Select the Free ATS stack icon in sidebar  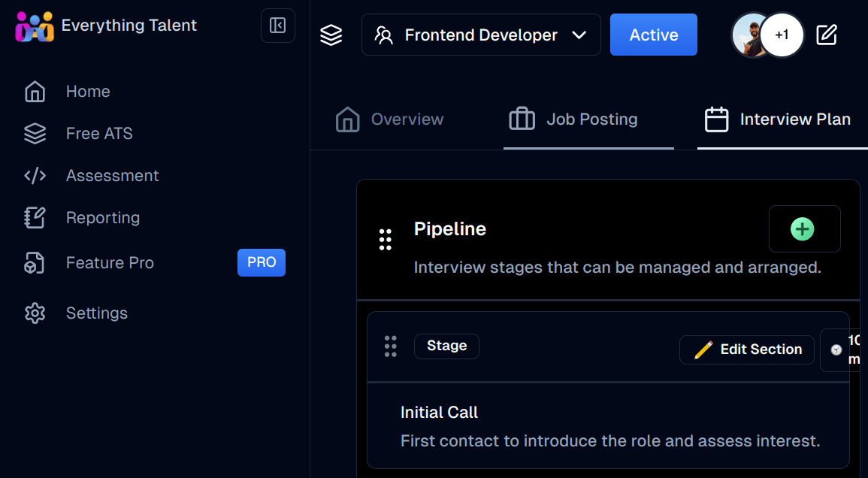click(35, 133)
